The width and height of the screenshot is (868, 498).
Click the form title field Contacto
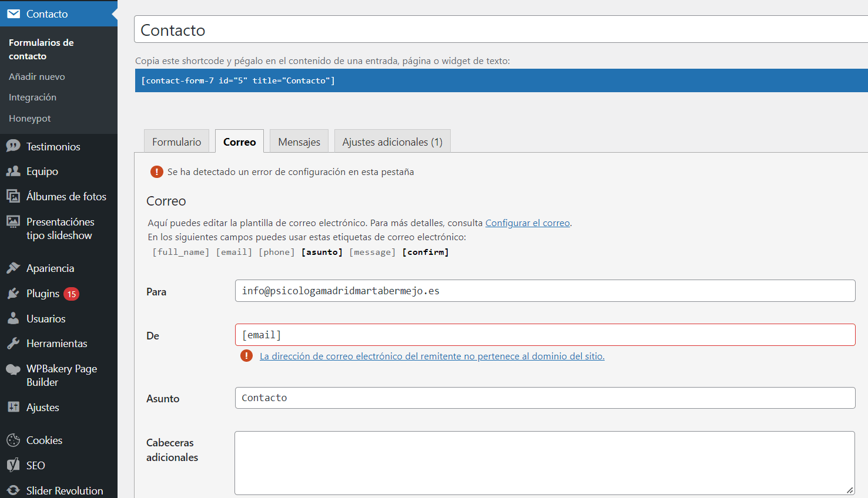point(501,29)
